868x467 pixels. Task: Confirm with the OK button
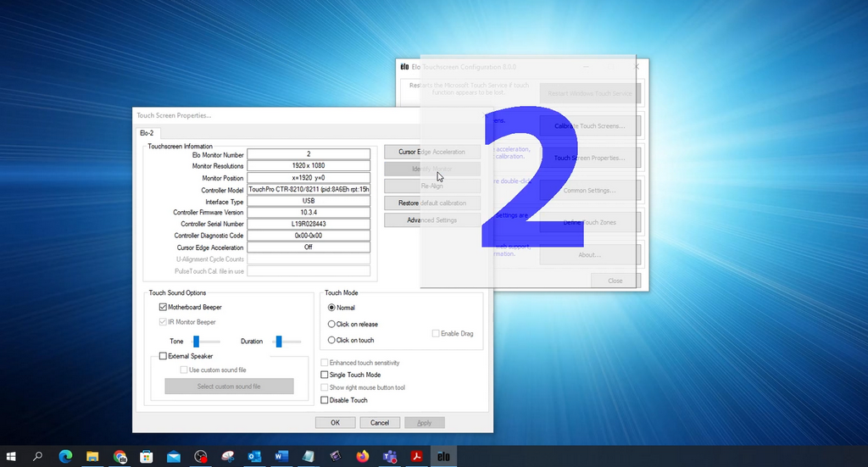(x=336, y=423)
